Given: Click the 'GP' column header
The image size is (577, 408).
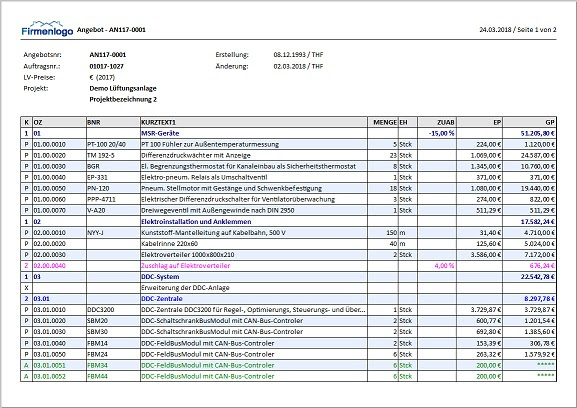Looking at the screenshot, I should [x=529, y=122].
